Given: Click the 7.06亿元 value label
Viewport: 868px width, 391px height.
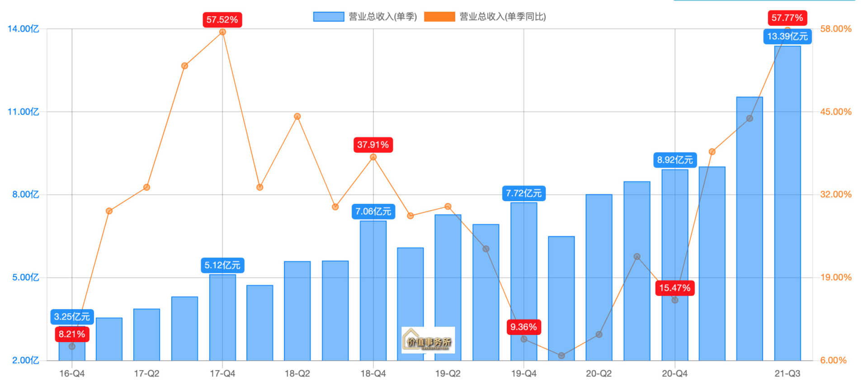Looking at the screenshot, I should pos(373,212).
